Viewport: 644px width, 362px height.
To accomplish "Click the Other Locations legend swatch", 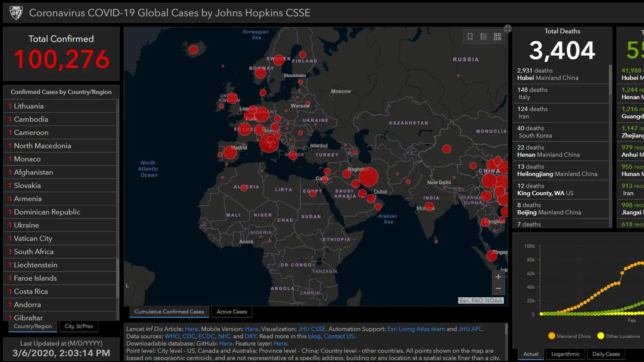I will [x=601, y=336].
